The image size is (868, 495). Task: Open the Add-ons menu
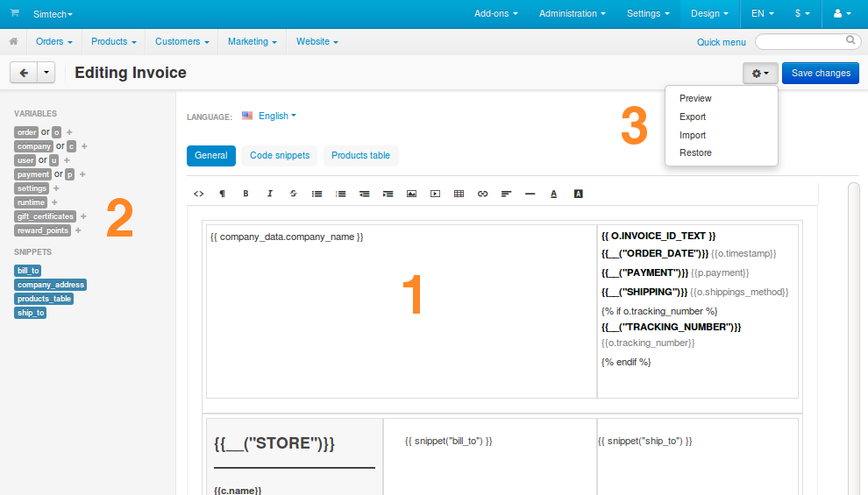[x=496, y=13]
